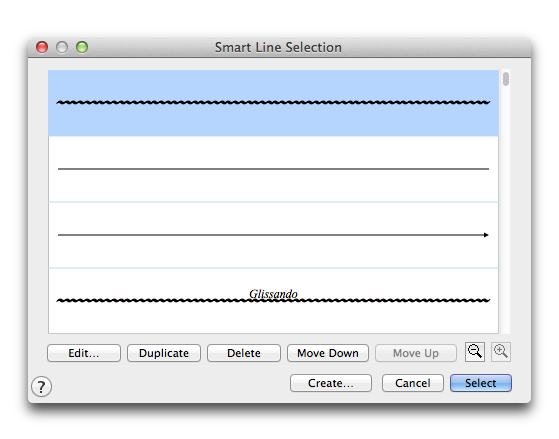
Task: Choose the solid line with arrowhead
Action: tap(273, 235)
